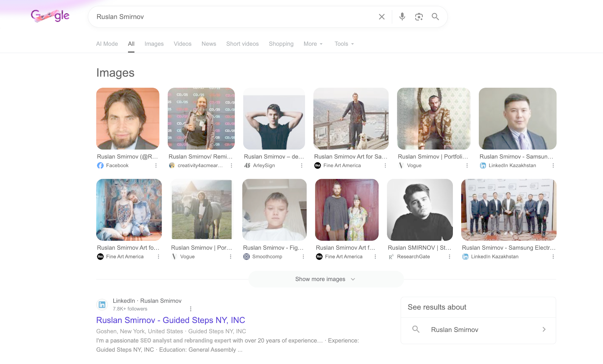Open the More search categories dropdown
This screenshot has width=603, height=364.
313,44
